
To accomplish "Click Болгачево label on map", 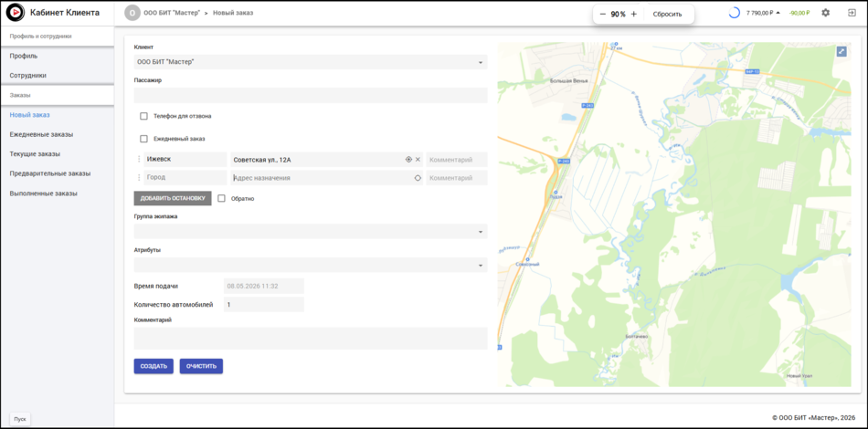I will (636, 336).
